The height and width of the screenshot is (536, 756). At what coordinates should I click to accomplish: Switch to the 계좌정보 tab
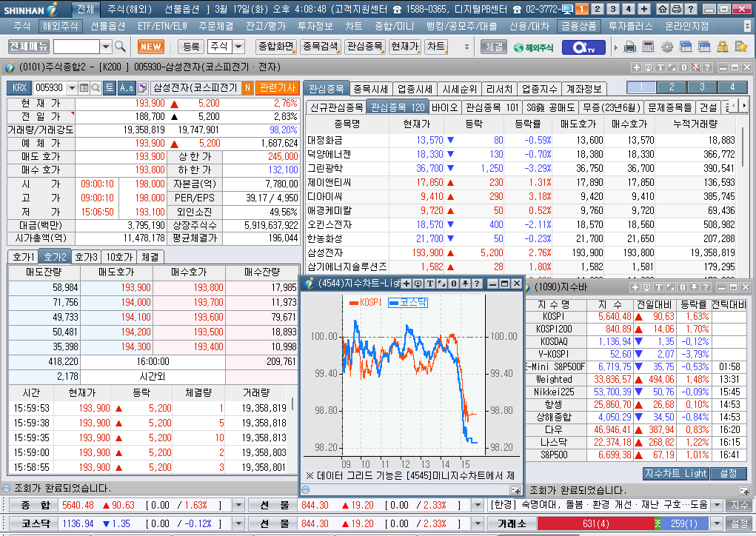pos(584,89)
